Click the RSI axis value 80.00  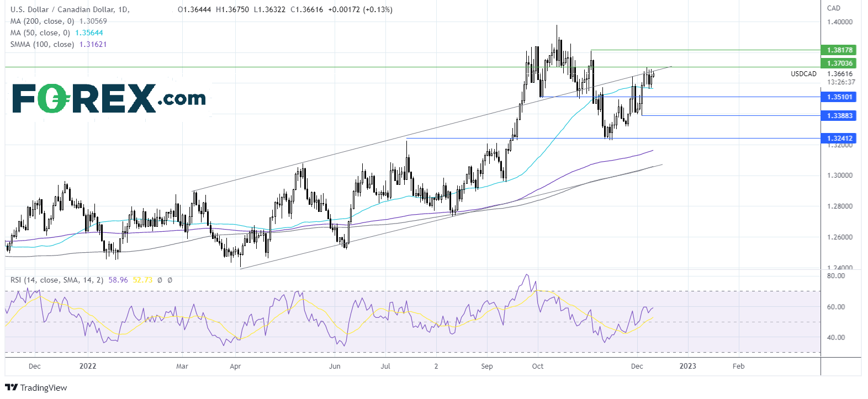(x=835, y=275)
